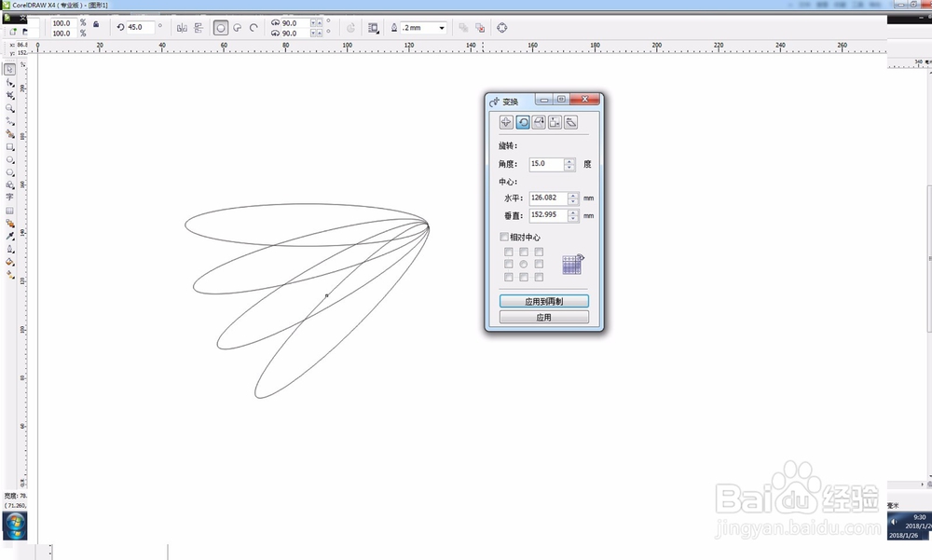Click the 应用 apply button
The width and height of the screenshot is (932, 560).
tap(544, 318)
